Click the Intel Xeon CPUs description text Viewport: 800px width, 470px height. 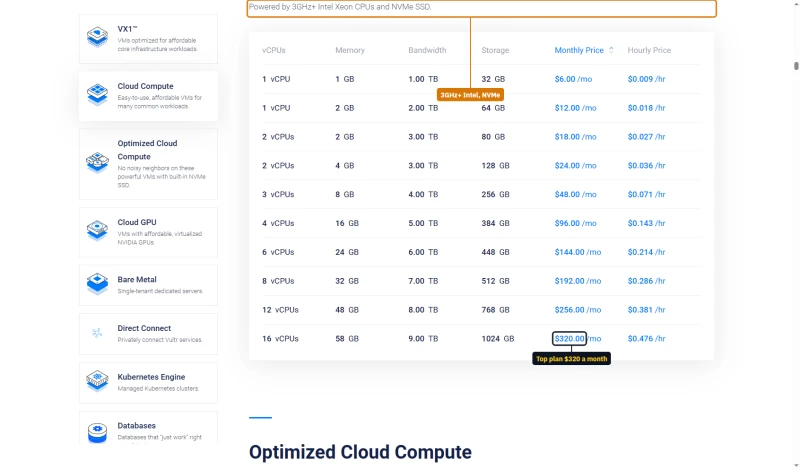pyautogui.click(x=340, y=7)
